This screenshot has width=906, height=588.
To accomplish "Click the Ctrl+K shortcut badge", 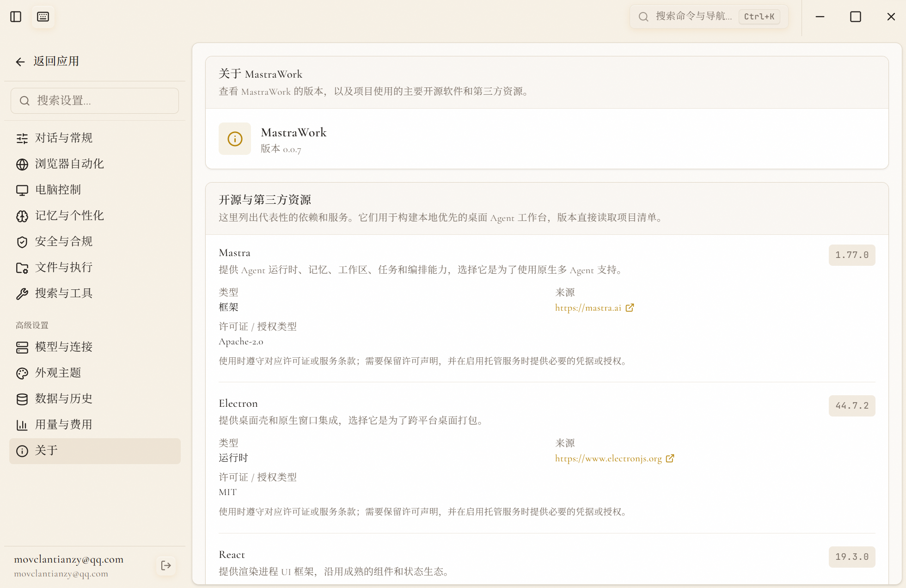I will [x=759, y=17].
